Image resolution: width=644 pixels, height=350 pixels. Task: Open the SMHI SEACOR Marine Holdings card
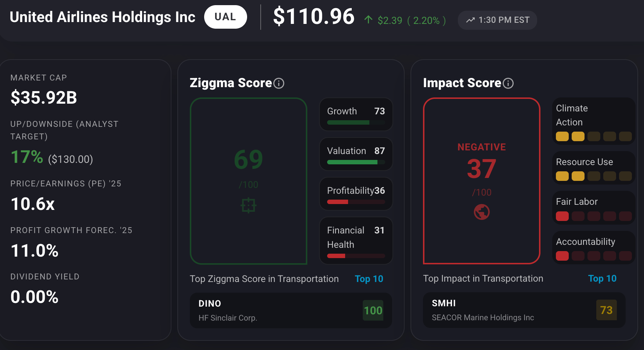(x=524, y=310)
